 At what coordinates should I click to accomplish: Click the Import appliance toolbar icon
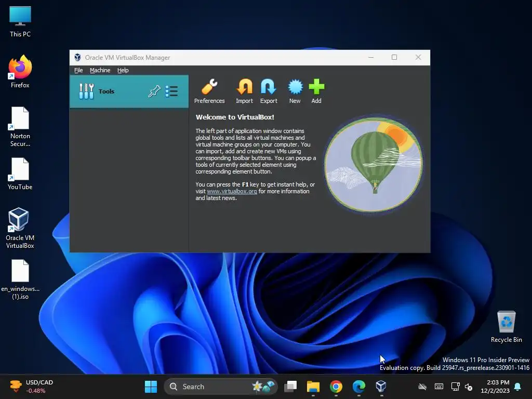pyautogui.click(x=244, y=91)
